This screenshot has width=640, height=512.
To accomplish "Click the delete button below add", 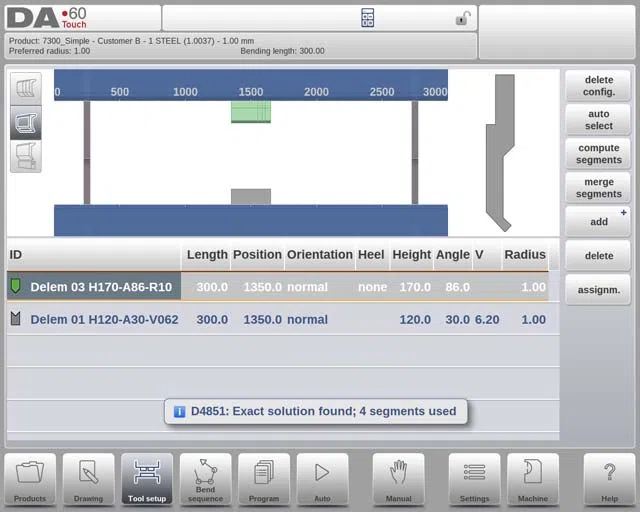I will (x=598, y=256).
